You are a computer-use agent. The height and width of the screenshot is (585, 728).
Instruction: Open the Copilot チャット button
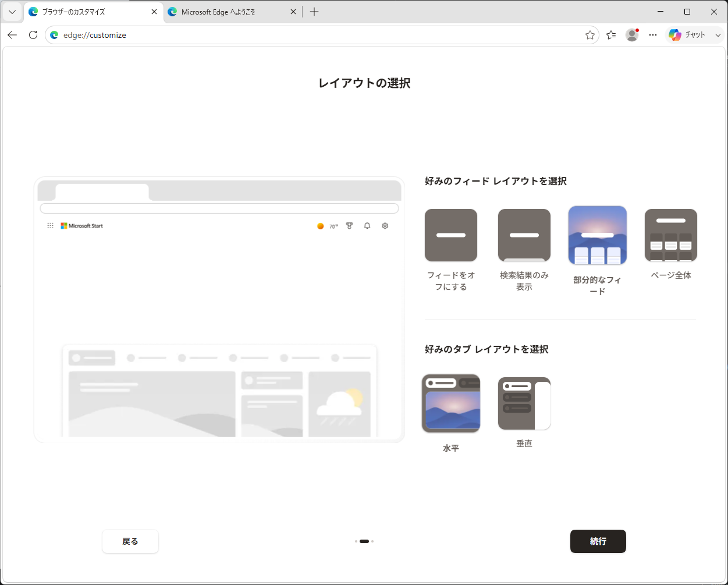coord(687,35)
